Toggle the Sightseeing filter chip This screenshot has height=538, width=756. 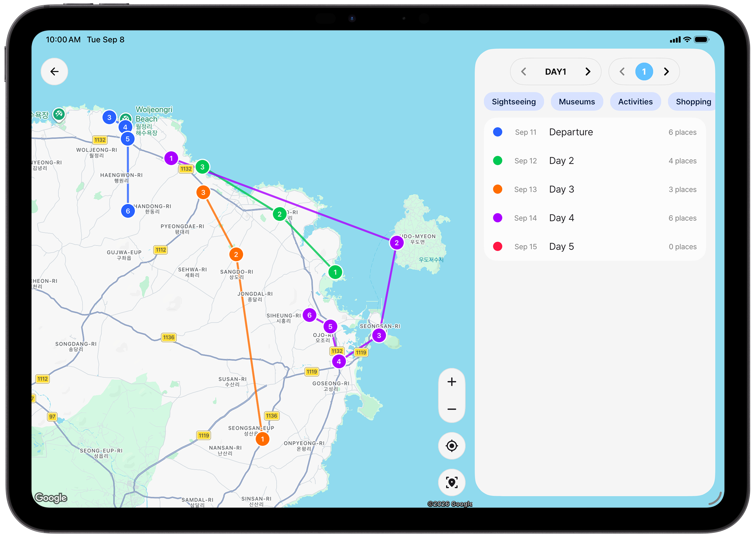(513, 102)
